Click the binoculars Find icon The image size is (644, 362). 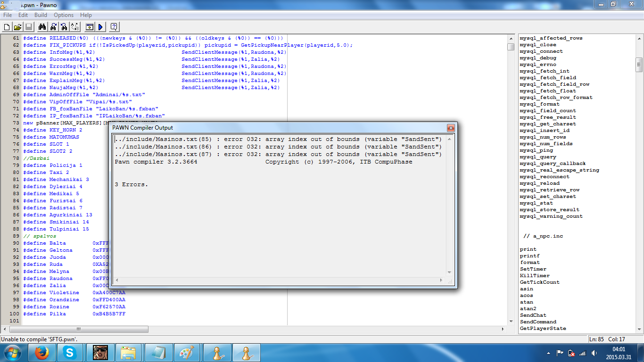point(42,27)
